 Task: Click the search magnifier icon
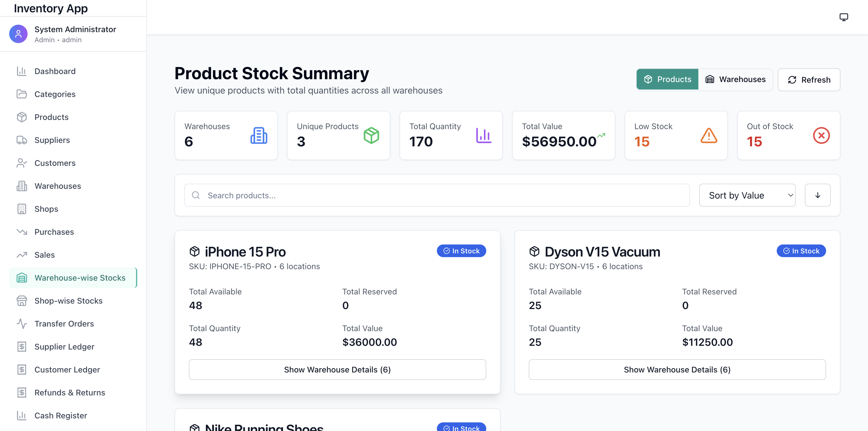(x=196, y=195)
